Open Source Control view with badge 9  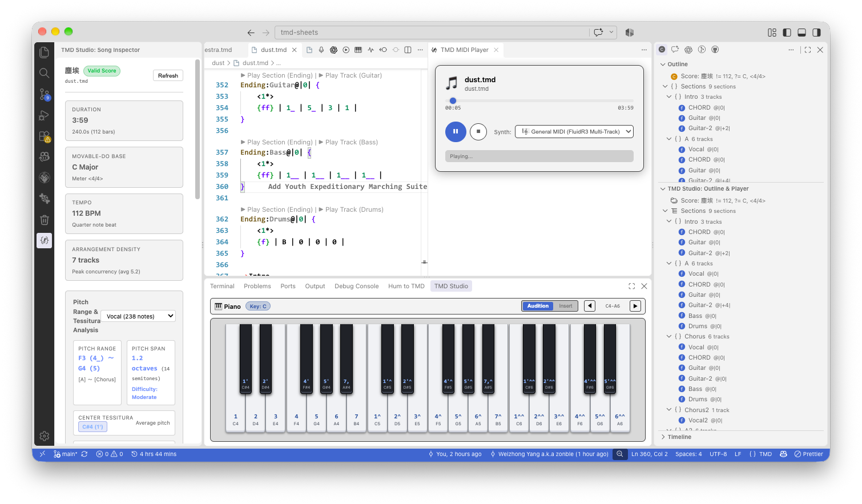(x=44, y=94)
